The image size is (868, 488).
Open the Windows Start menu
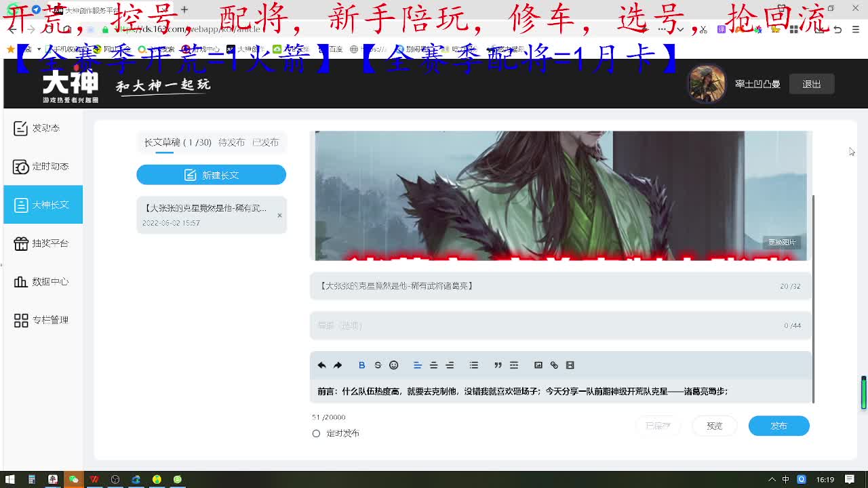coord(10,479)
